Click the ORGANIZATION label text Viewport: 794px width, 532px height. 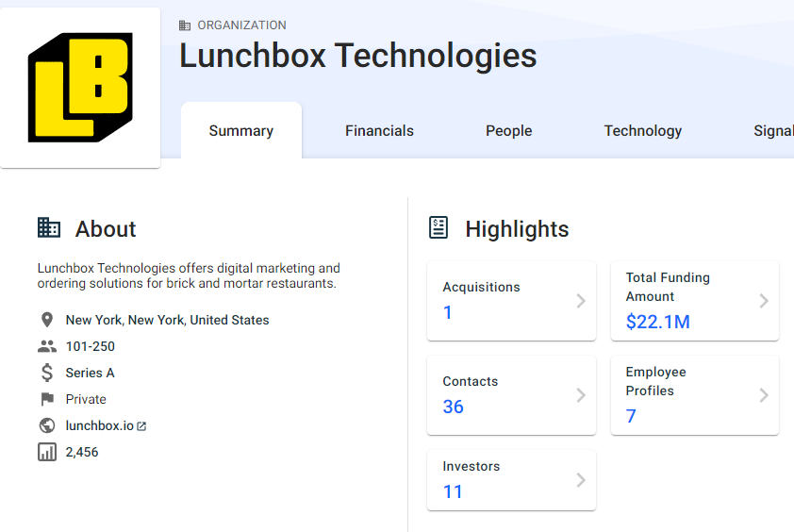(x=242, y=25)
